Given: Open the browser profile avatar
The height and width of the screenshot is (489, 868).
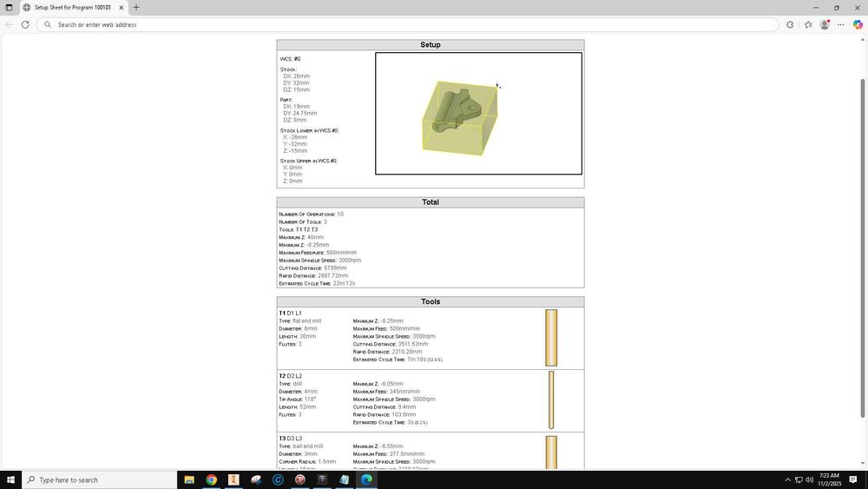Looking at the screenshot, I should point(825,24).
